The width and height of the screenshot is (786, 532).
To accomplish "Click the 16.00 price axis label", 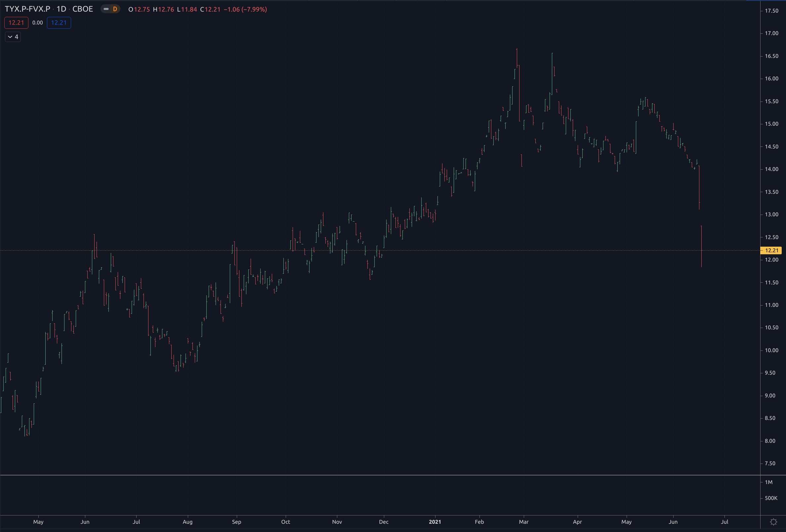I will (771, 78).
